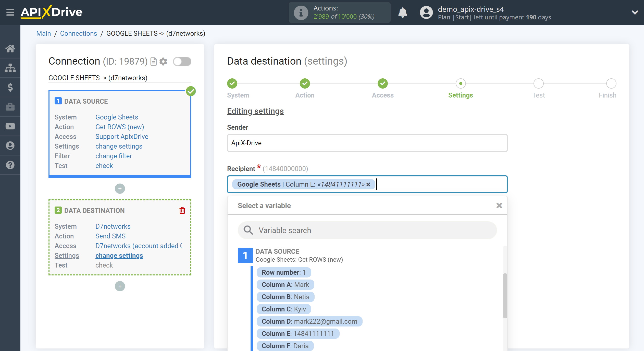Click the Sender input field

[367, 143]
